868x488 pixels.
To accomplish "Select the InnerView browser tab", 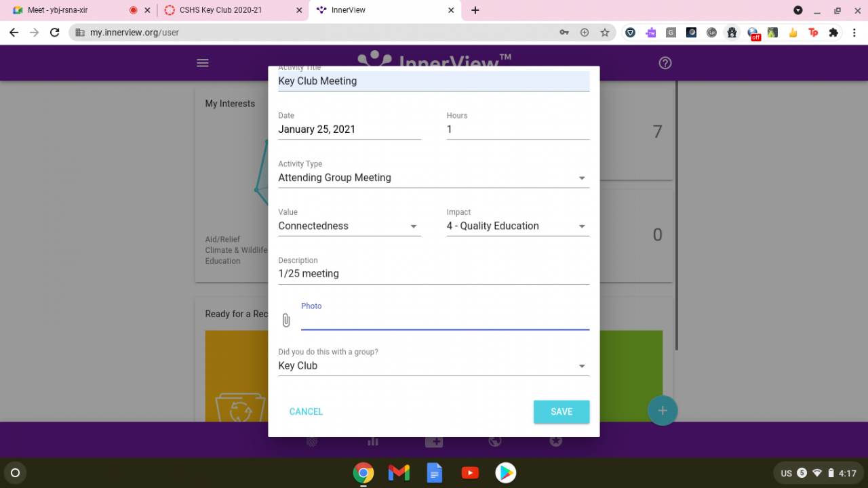I will pyautogui.click(x=384, y=10).
